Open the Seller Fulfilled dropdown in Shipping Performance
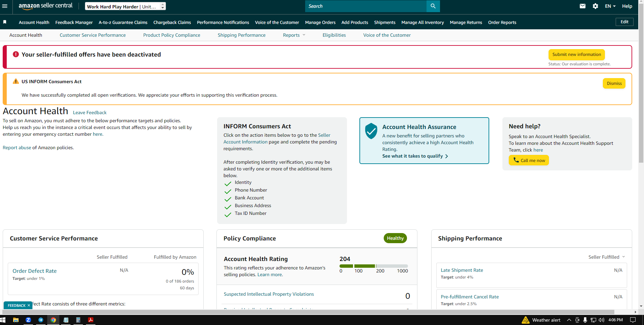The width and height of the screenshot is (644, 325). 607,257
